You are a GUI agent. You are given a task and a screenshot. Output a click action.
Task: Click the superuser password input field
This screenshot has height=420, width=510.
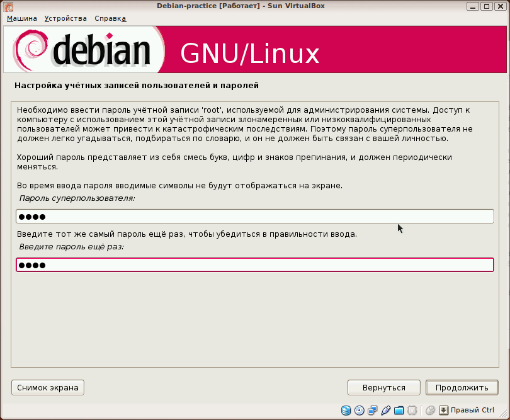252,215
